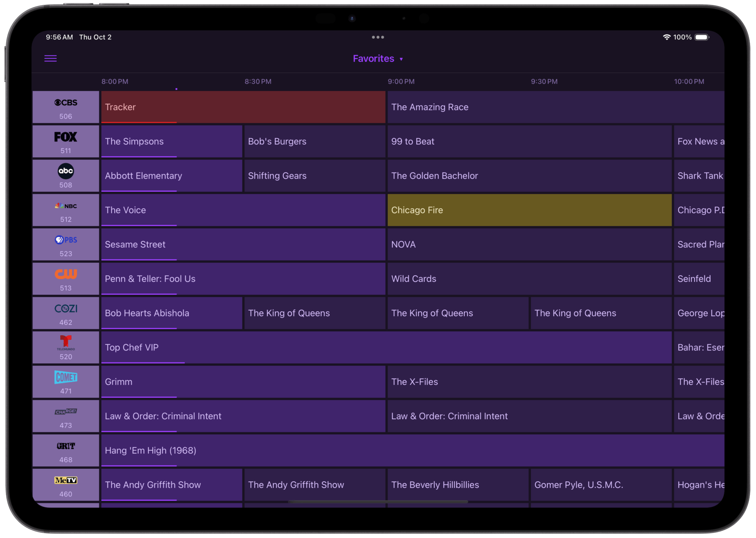Open Top Chef VIP on Telemundo

[386, 348]
